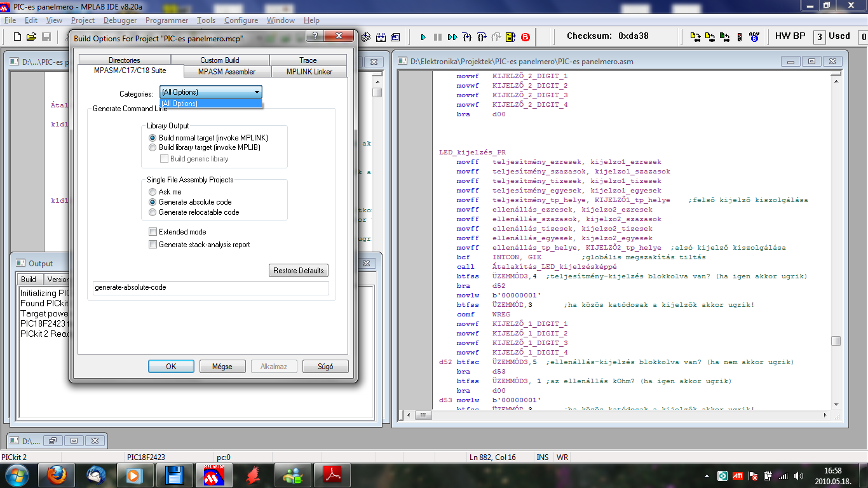This screenshot has width=868, height=488.
Task: Open the Window menu
Action: [x=281, y=20]
